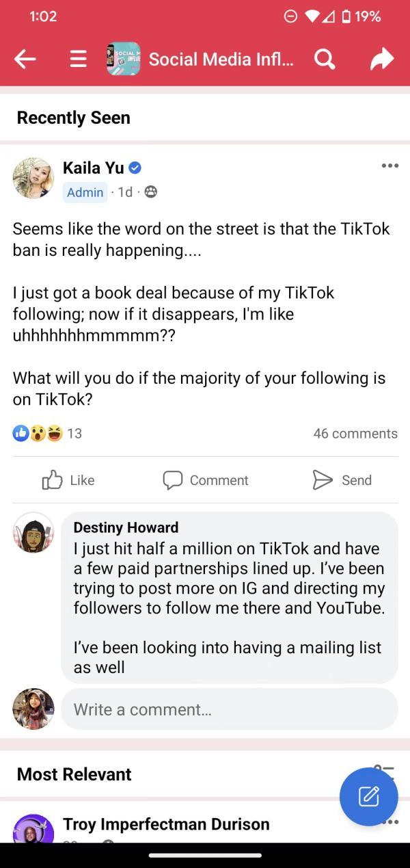Open the three-dot menu on Kaila Yu's post
Image resolution: width=410 pixels, height=868 pixels.
389,166
